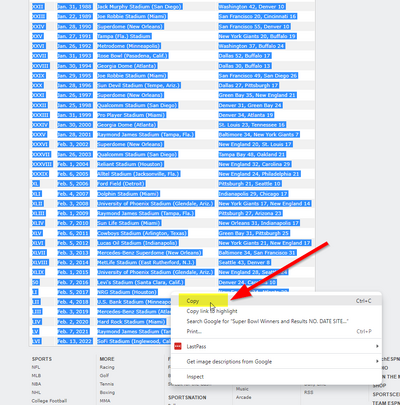Click 'Cowboys Stadium (Arlington, Texas)' cell
This screenshot has width=400, height=405.
(x=142, y=233)
